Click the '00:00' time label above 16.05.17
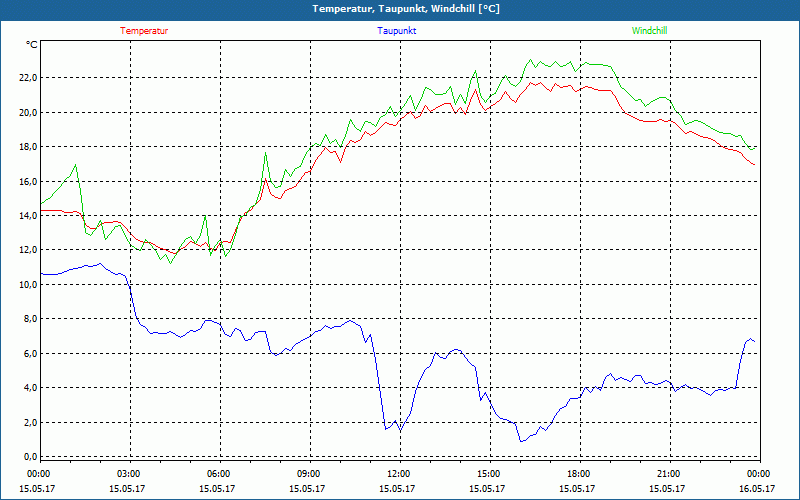Viewport: 800px width, 500px height. (760, 474)
